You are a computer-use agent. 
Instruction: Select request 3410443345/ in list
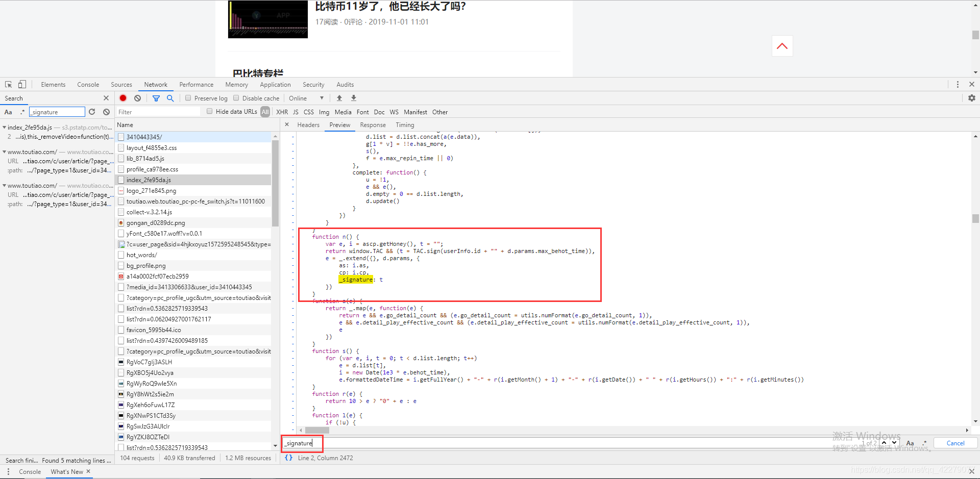pyautogui.click(x=193, y=137)
